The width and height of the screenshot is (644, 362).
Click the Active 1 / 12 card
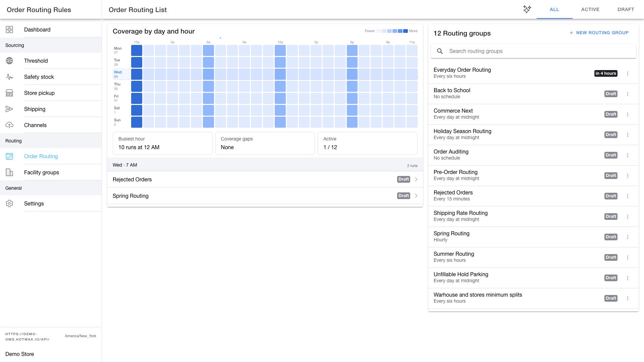click(x=367, y=143)
